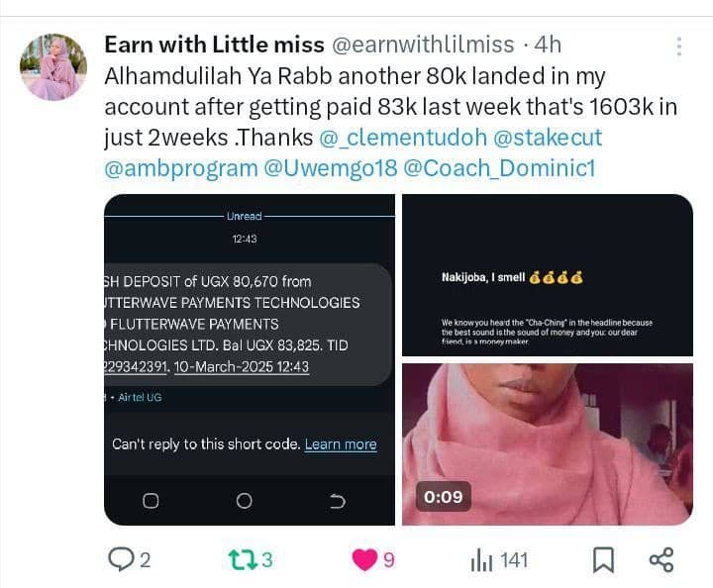Open the Nakijoba I smell money image
This screenshot has height=588, width=713.
(548, 275)
